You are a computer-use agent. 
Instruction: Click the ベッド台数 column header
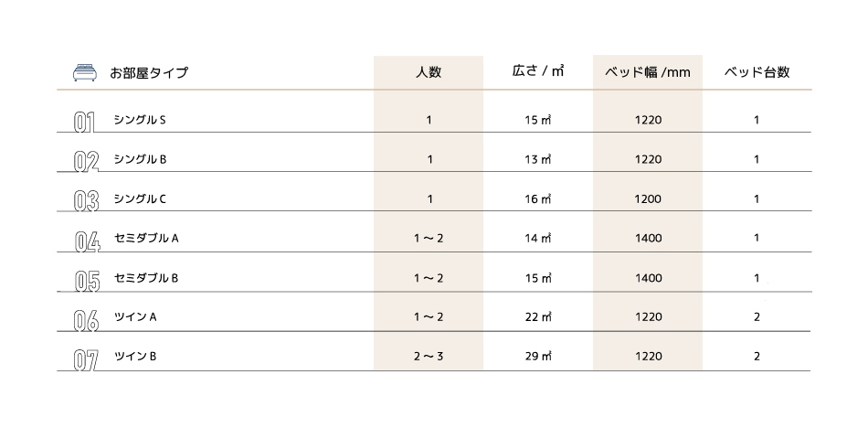pos(757,72)
